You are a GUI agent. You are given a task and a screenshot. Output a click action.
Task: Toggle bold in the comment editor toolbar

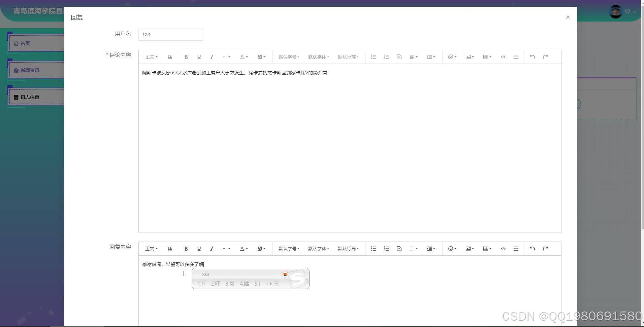(186, 57)
